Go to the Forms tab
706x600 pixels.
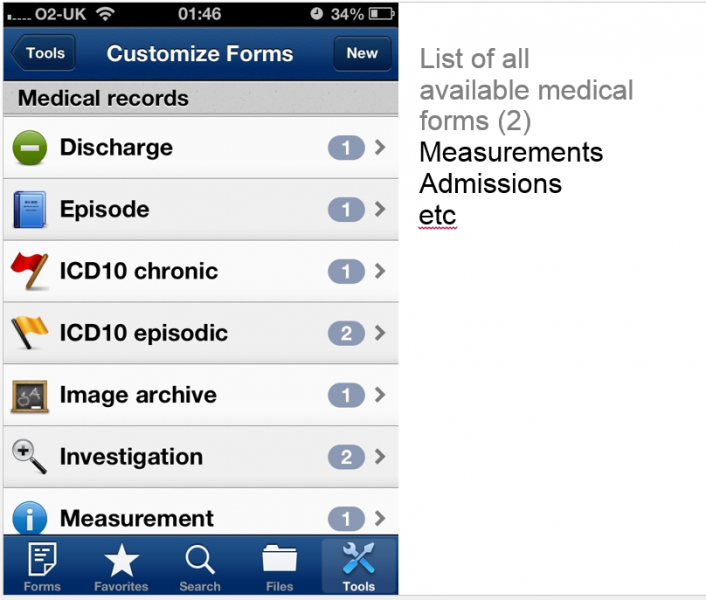point(42,567)
